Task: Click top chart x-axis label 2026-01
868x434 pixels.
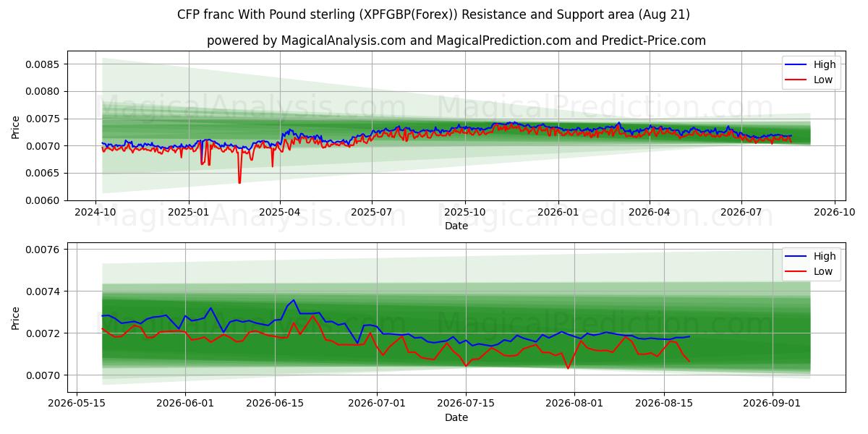Action: click(558, 213)
